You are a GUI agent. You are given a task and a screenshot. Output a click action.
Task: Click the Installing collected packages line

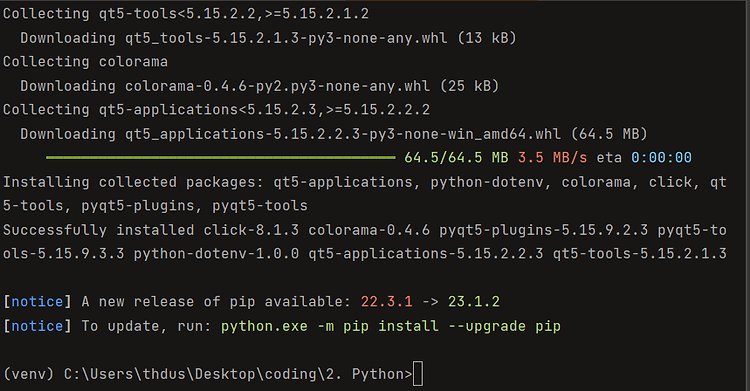[x=365, y=194]
